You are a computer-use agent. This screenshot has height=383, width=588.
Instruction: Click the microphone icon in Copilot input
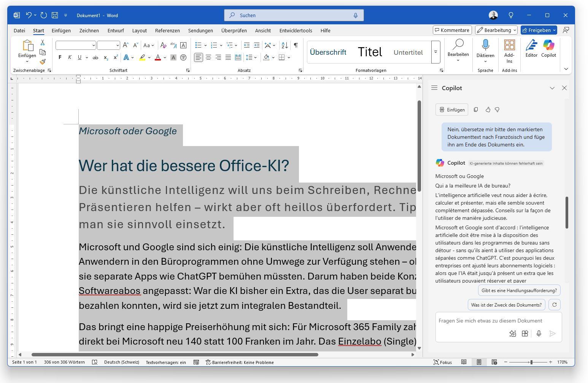tap(539, 334)
